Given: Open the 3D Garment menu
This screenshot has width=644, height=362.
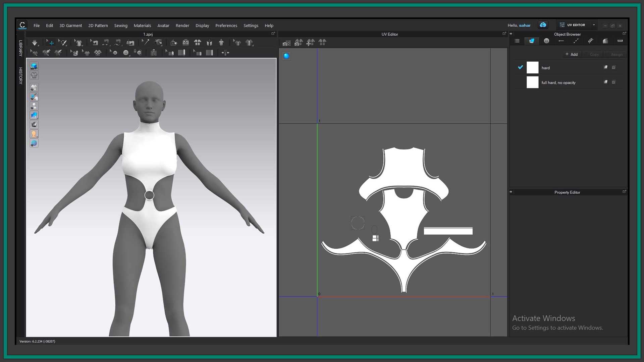Looking at the screenshot, I should click(70, 25).
